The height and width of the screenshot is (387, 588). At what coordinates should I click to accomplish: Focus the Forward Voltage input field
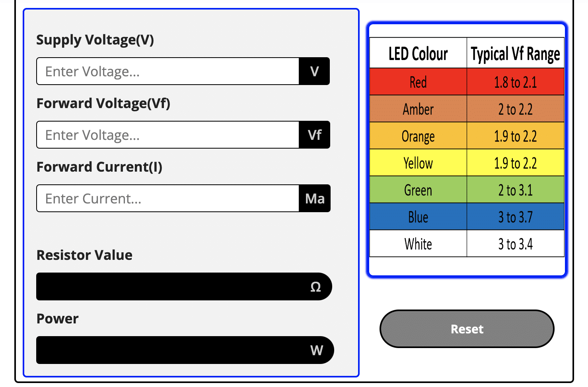pyautogui.click(x=167, y=135)
